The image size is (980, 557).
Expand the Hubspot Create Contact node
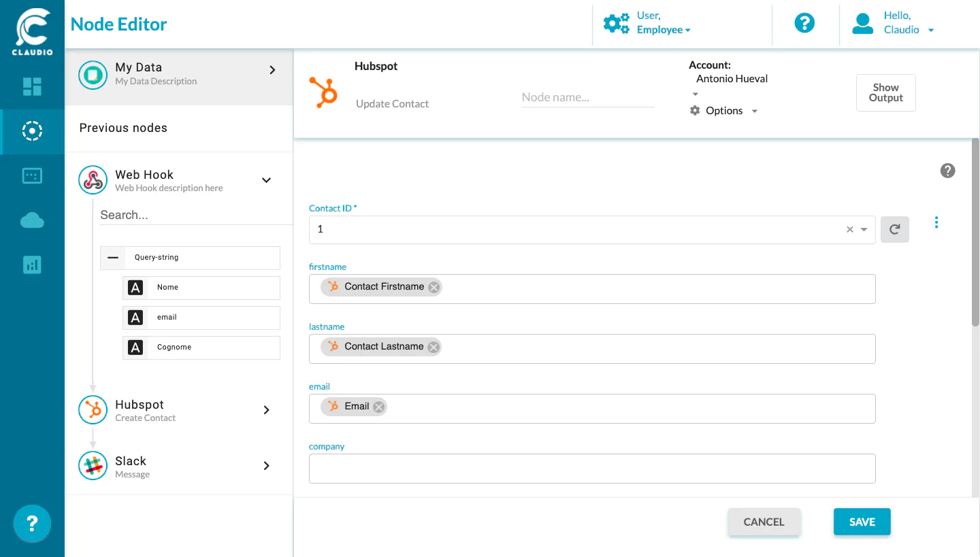click(x=267, y=410)
